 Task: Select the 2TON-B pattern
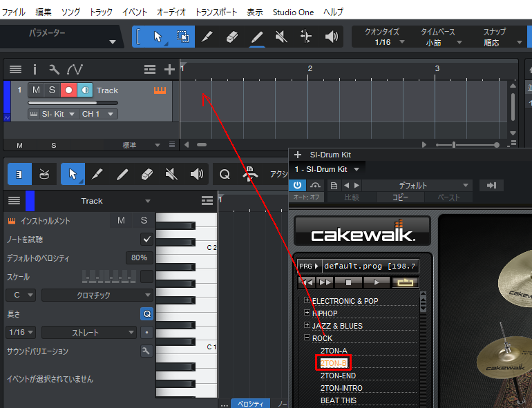334,363
